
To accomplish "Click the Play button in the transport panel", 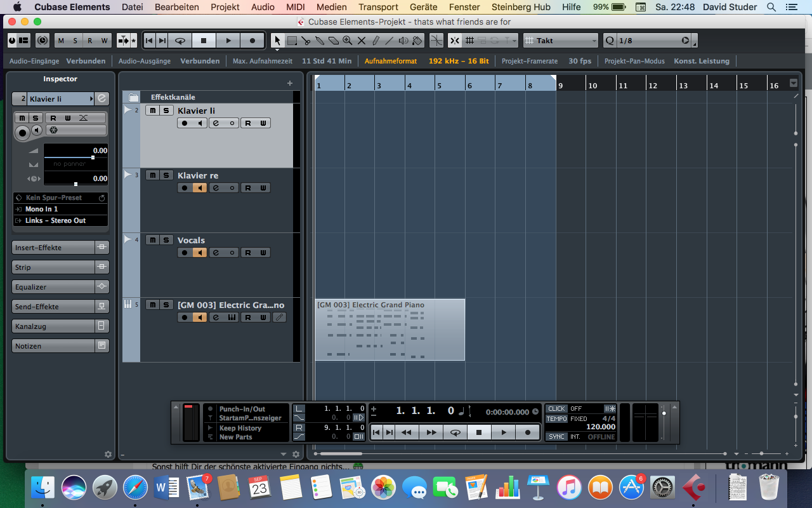I will (503, 432).
